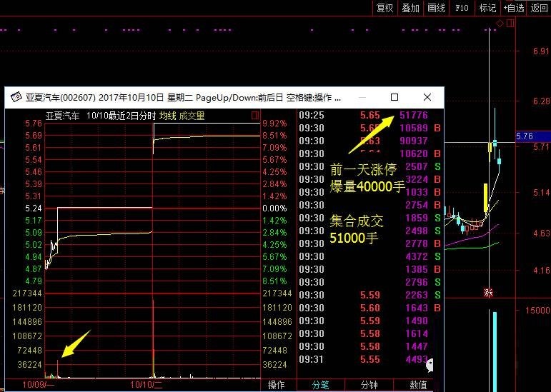This screenshot has height=392, width=551.
Task: Open the 叠加 overlay option
Action: click(410, 8)
